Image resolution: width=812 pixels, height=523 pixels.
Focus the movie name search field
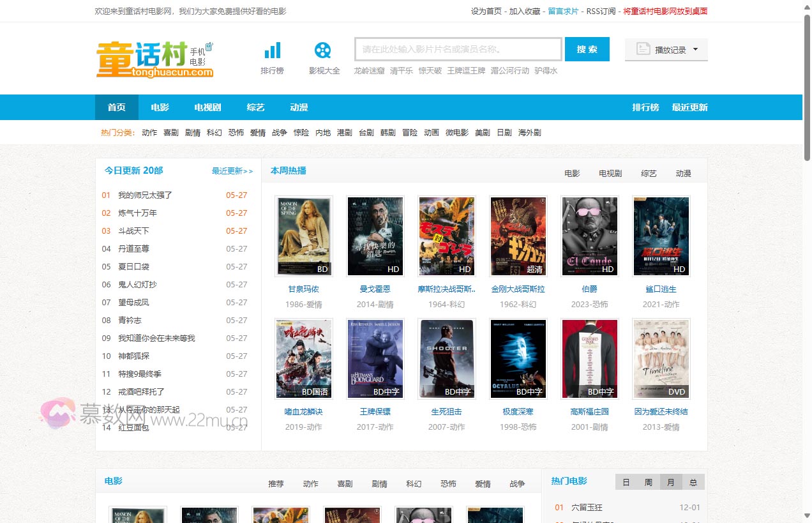tap(458, 49)
